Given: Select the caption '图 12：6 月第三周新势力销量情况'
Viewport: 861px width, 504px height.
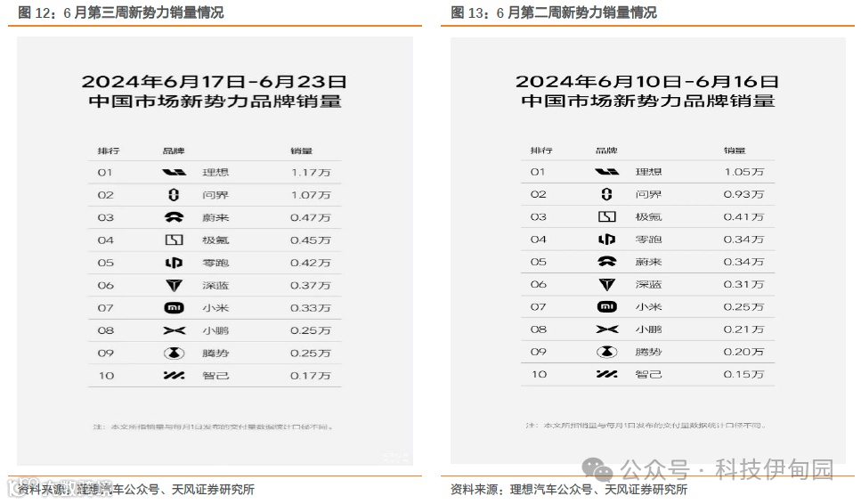Looking at the screenshot, I should tap(121, 12).
